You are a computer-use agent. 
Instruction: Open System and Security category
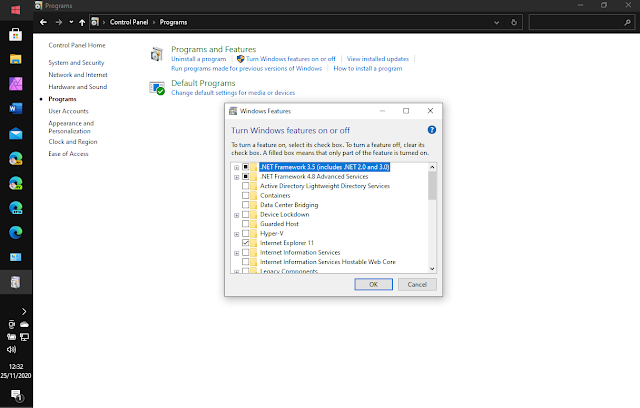click(76, 62)
